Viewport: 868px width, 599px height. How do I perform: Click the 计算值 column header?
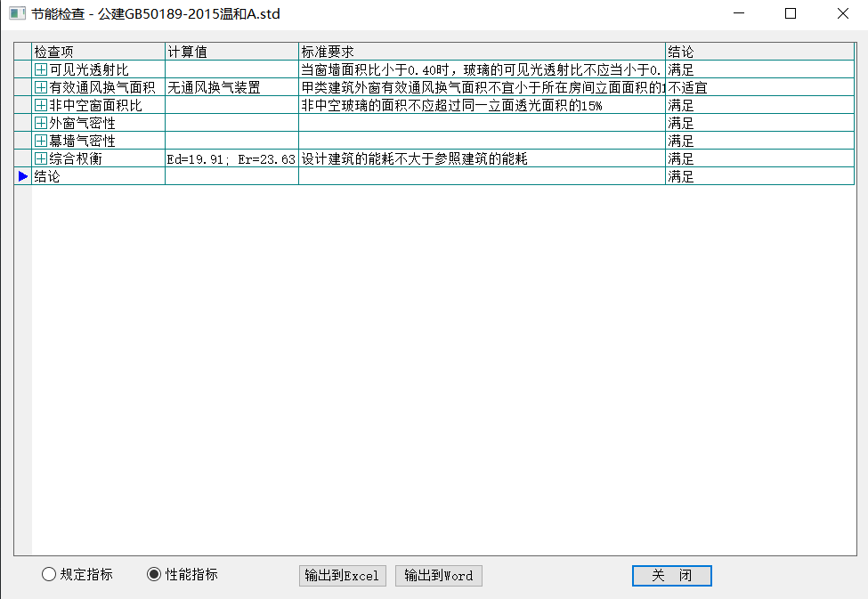coord(231,52)
